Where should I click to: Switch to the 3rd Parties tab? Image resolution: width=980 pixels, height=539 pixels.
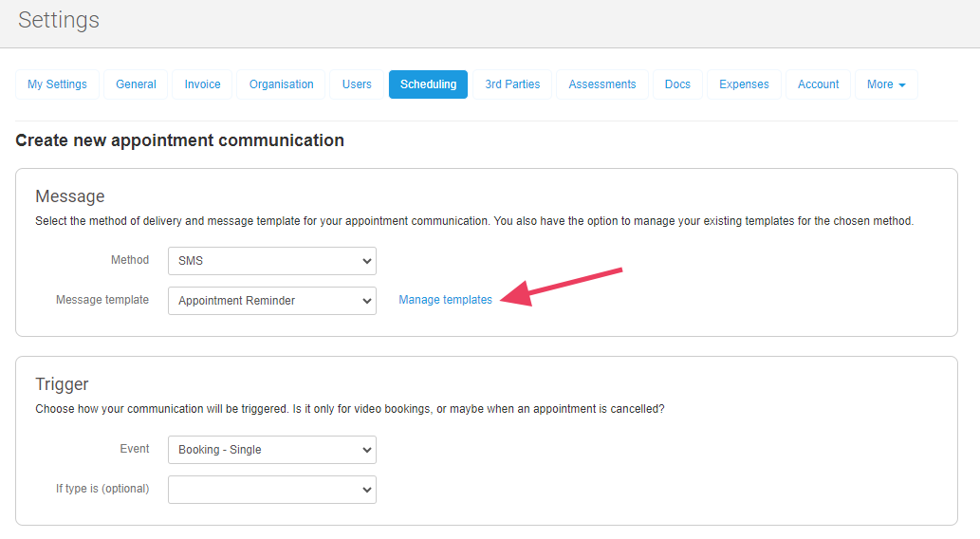coord(512,84)
